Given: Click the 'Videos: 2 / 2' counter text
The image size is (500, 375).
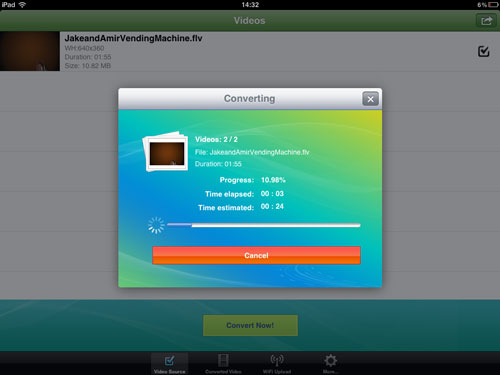Looking at the screenshot, I should [x=216, y=139].
